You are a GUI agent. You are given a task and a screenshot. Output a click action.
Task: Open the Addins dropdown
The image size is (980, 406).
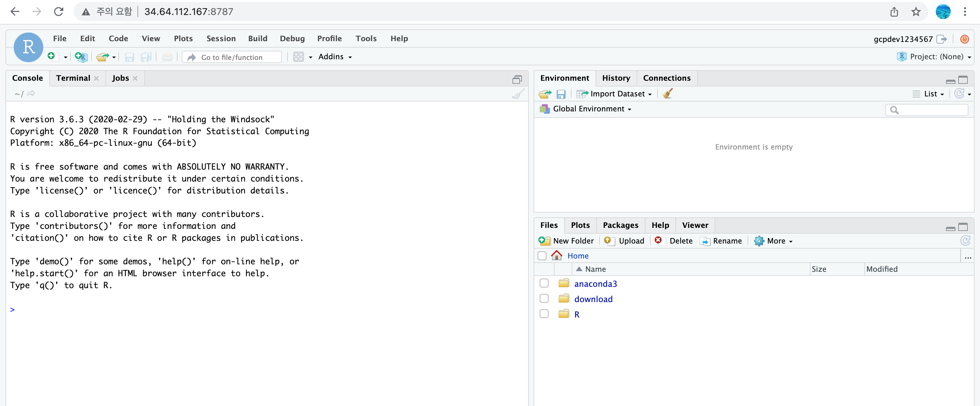tap(335, 57)
